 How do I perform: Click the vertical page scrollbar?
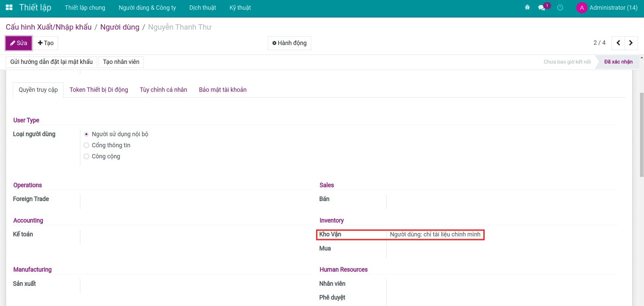[641, 135]
